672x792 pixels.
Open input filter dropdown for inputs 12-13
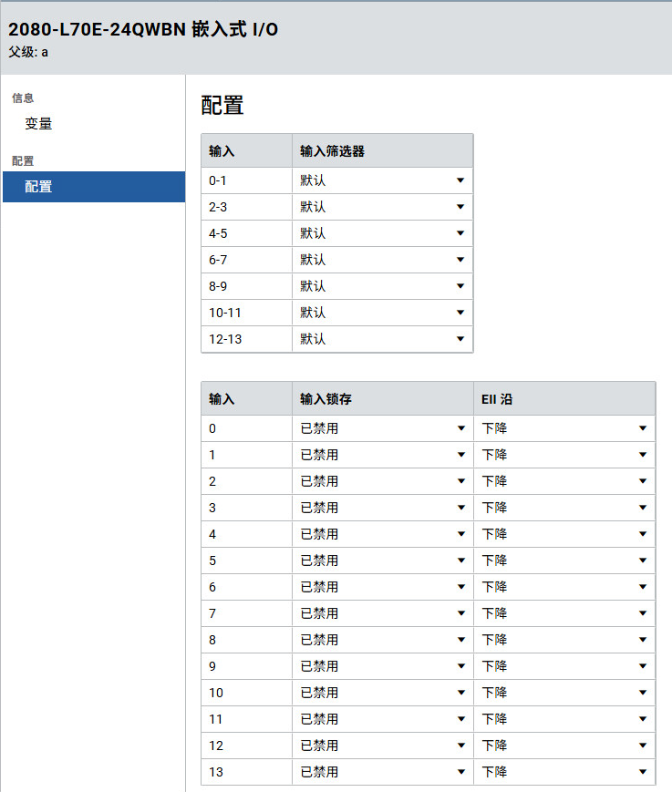coord(382,339)
